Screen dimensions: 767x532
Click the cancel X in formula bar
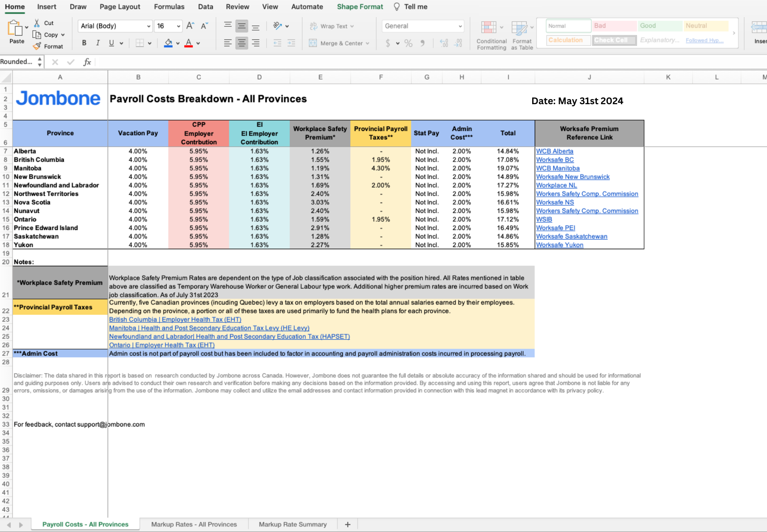[55, 62]
